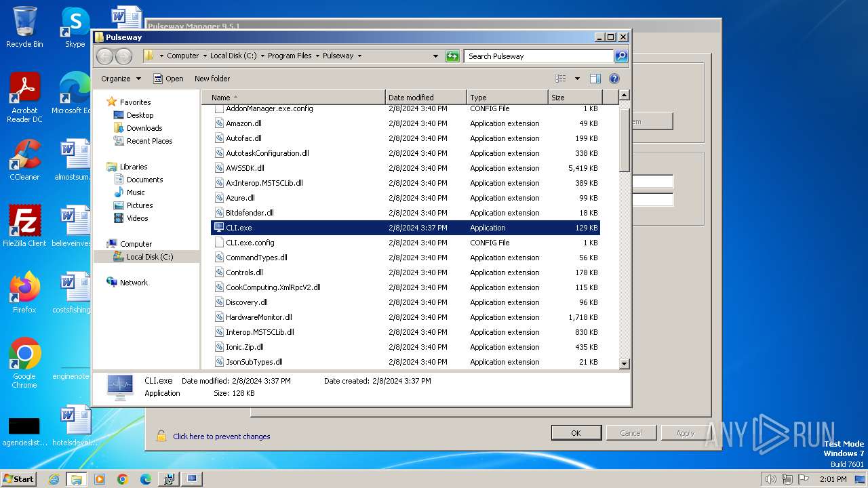
Task: Click New folder in the toolbar
Action: pos(212,79)
